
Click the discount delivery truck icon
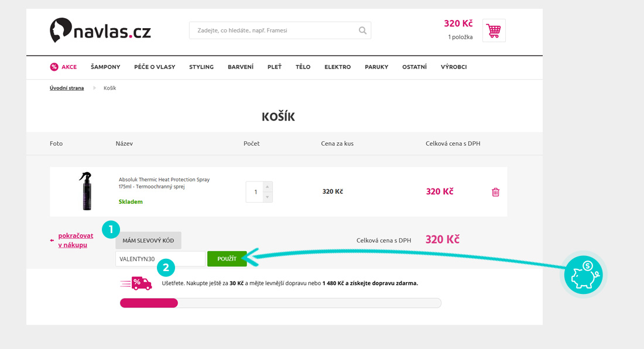point(137,283)
